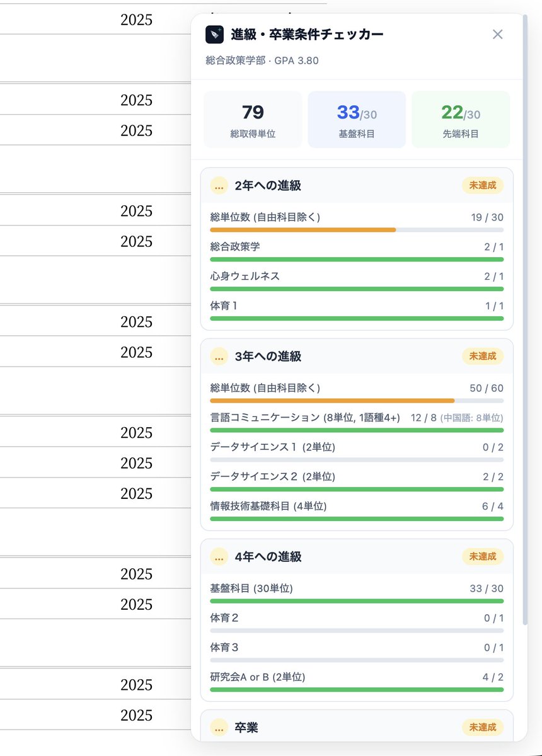This screenshot has height=756, width=542.
Task: Click the 研究会A or B (2単位) label
Action: coord(258,678)
